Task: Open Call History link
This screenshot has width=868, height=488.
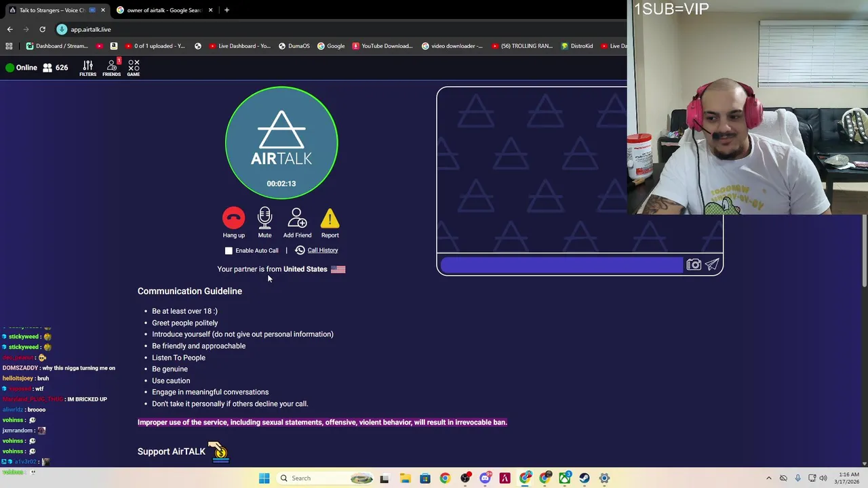Action: pyautogui.click(x=322, y=250)
